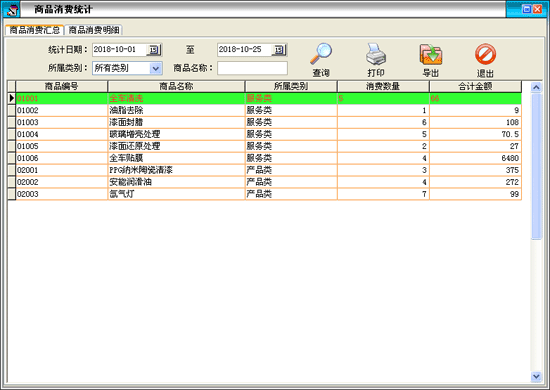The width and height of the screenshot is (550, 390).
Task: Click the 打印 printer icon
Action: [x=376, y=54]
